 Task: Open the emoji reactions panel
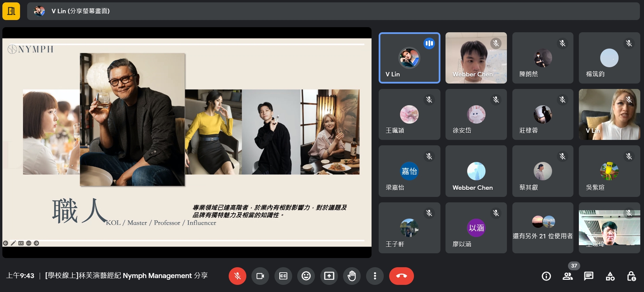[306, 276]
